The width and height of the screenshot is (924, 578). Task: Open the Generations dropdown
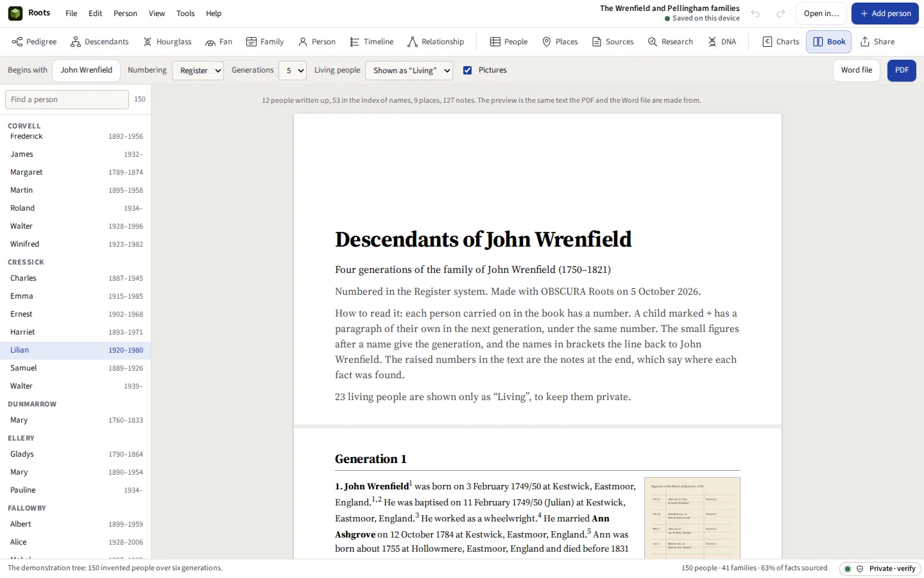tap(293, 71)
